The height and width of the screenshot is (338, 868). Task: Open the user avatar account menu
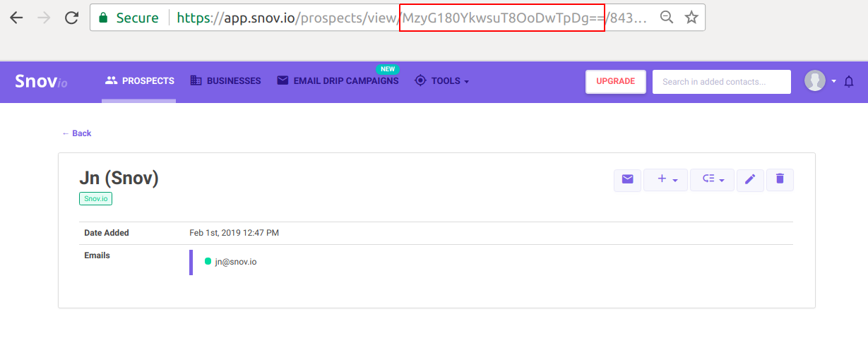820,81
